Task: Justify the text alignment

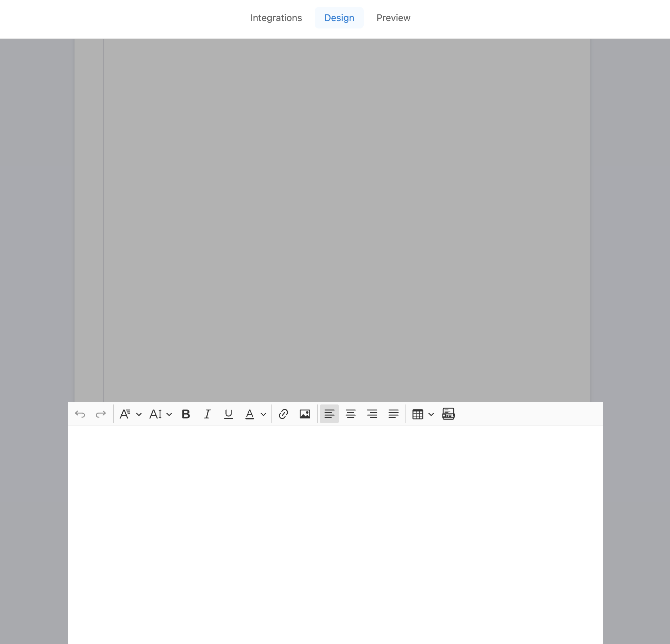Action: pyautogui.click(x=394, y=414)
